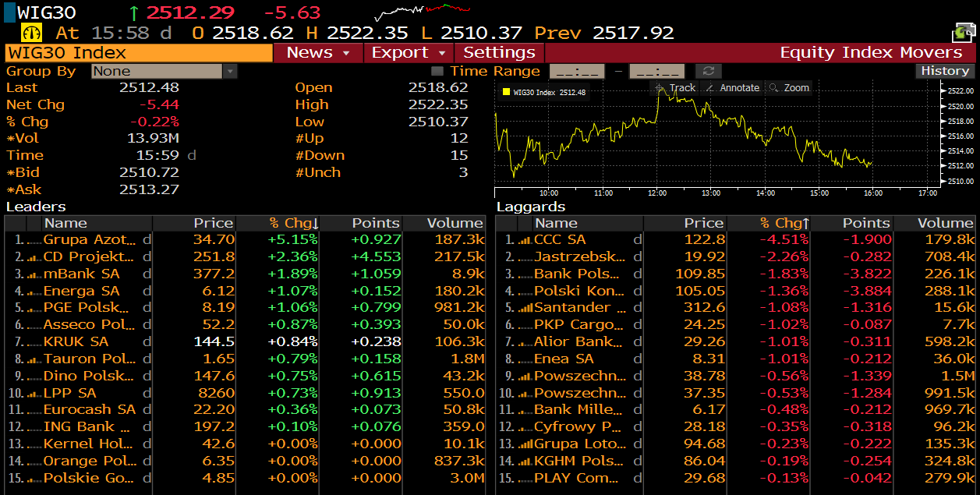This screenshot has width=980, height=495.
Task: Click the volume bar icon beside CD Projekt
Action: [33, 257]
